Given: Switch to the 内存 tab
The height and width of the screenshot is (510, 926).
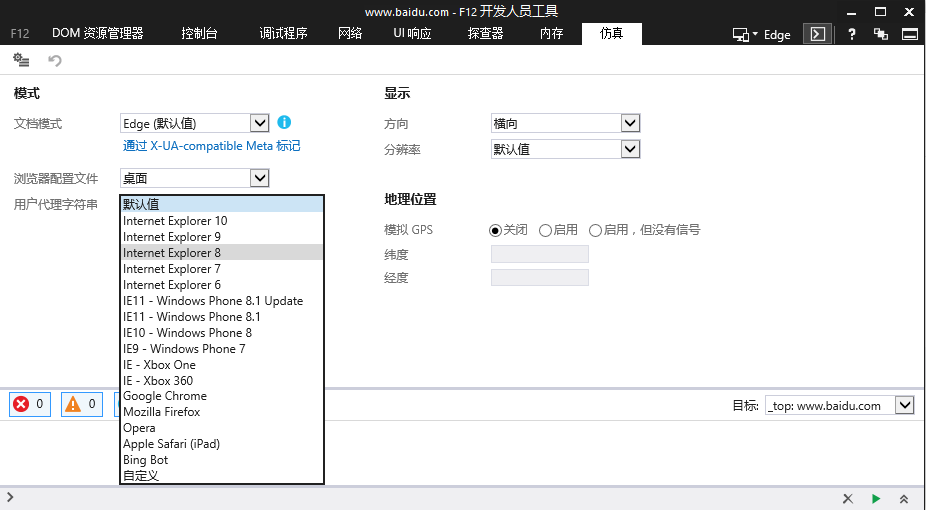Looking at the screenshot, I should click(x=551, y=34).
